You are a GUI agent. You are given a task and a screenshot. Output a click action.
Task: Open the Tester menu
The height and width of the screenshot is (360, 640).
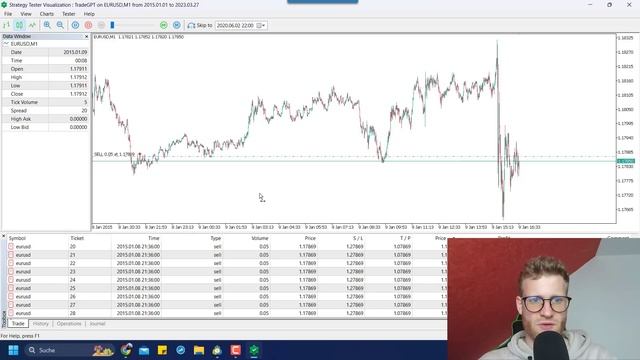pyautogui.click(x=69, y=14)
